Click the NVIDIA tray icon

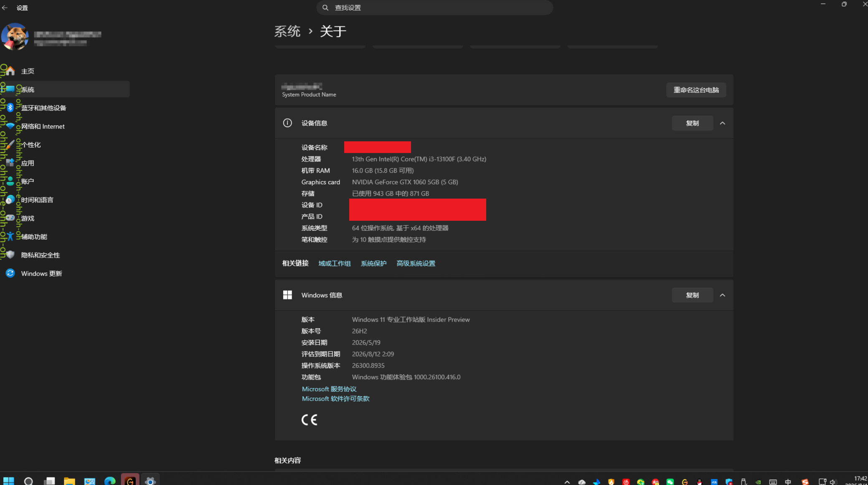[758, 482]
